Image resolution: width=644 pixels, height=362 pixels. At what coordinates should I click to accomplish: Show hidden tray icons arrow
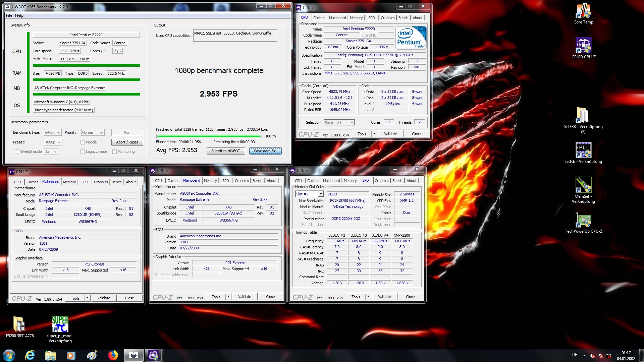584,356
